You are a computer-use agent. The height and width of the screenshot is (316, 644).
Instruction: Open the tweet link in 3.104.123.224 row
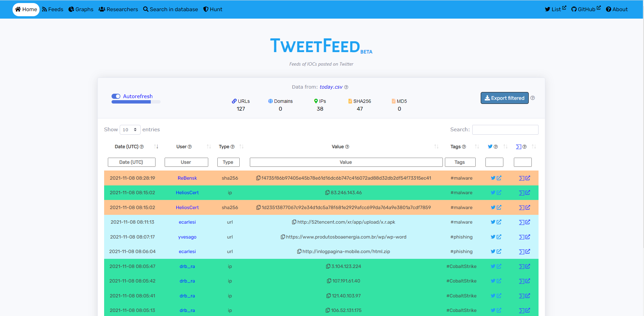click(496, 266)
